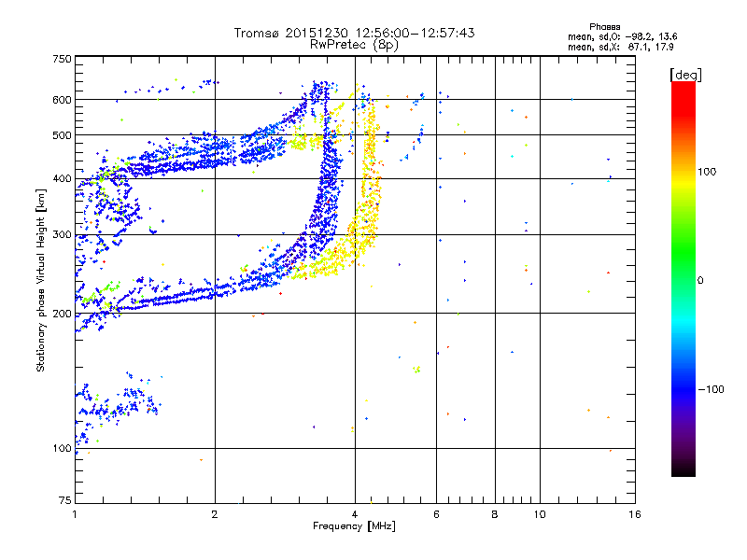This screenshot has width=747, height=560.
Task: Click the 'mean, sd,O: -98.2, 13.6' text
Action: point(622,36)
